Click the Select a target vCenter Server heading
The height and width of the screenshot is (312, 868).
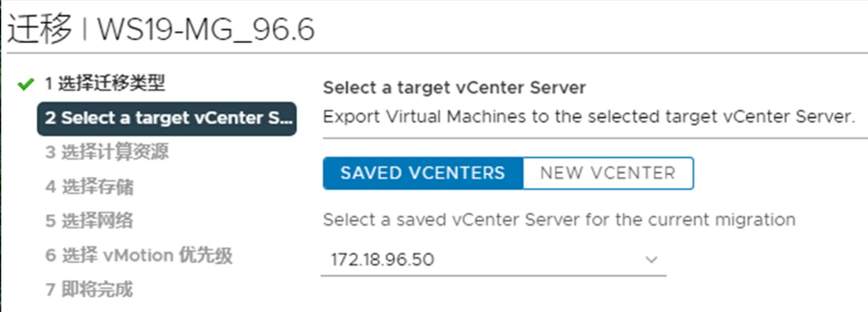pyautogui.click(x=454, y=88)
